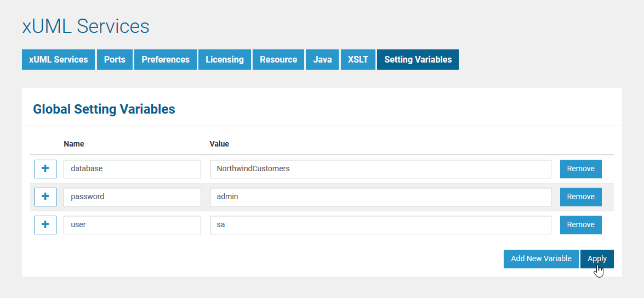Go to the Licensing tab
This screenshot has width=644, height=298.
[x=225, y=60]
